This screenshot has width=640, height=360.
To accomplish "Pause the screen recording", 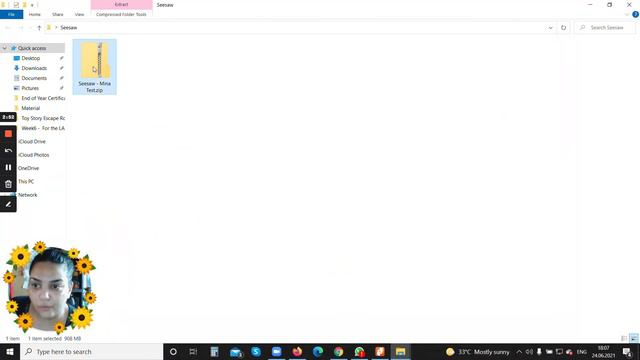I will point(8,167).
